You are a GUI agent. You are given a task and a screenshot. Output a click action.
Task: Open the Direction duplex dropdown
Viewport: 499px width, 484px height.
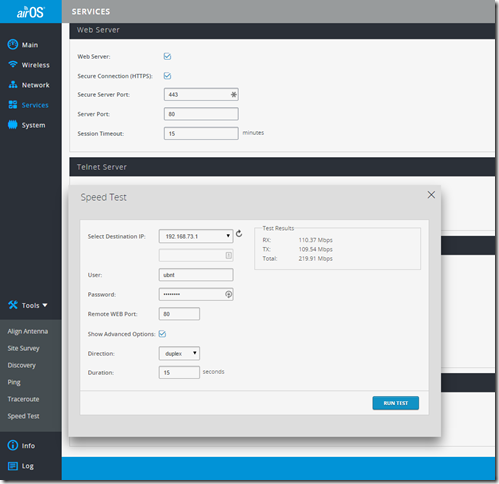[x=179, y=353]
